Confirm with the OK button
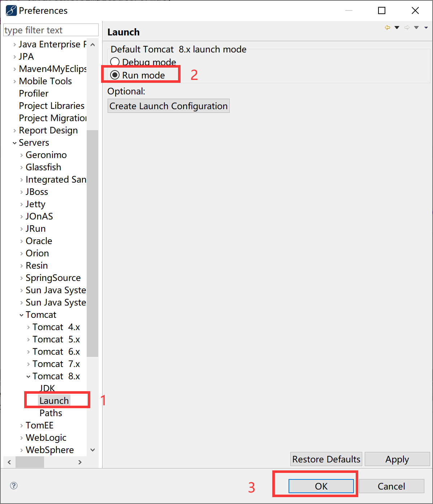Screen dimensions: 433x504 pos(321,486)
